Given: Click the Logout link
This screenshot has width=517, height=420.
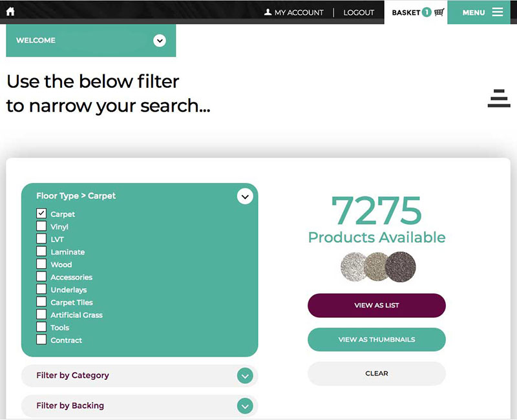Looking at the screenshot, I should 359,12.
